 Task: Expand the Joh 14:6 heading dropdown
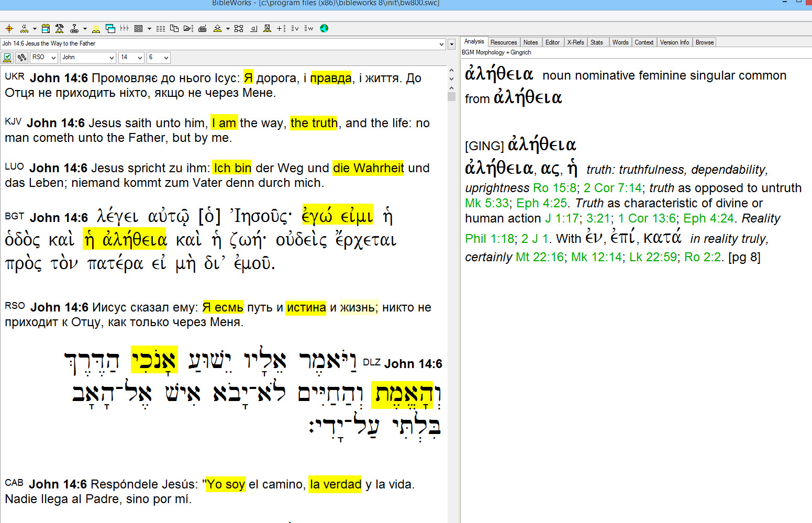pyautogui.click(x=442, y=44)
